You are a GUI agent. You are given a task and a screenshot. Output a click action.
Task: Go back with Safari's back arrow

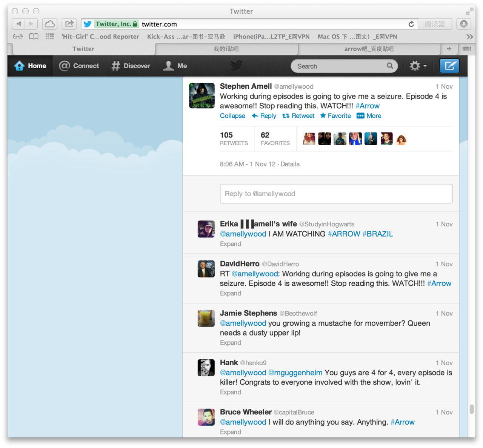tap(18, 24)
